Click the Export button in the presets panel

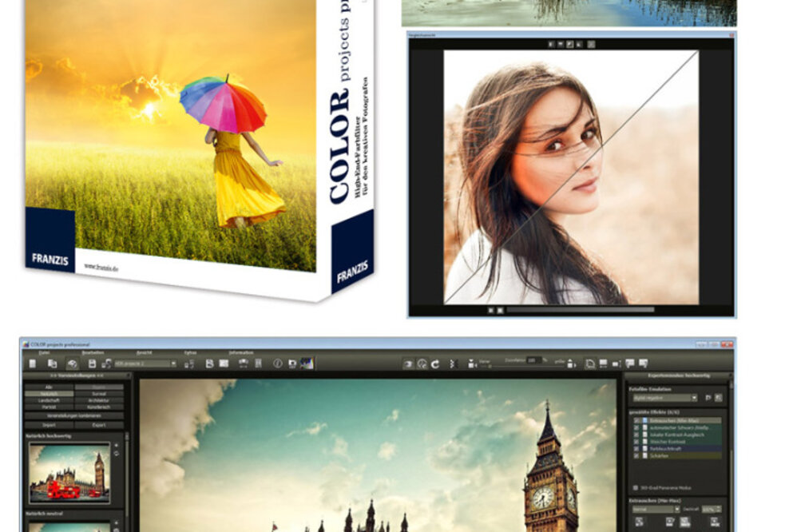[99, 424]
